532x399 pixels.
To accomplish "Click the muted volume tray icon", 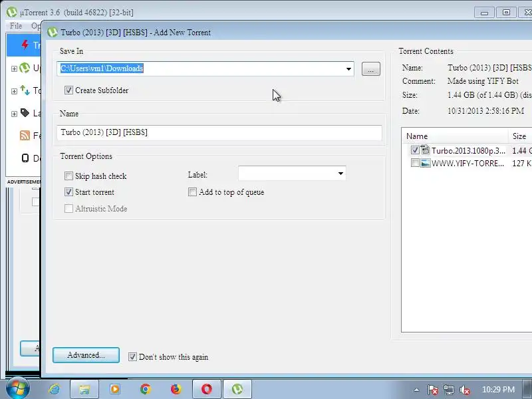I will click(x=464, y=390).
